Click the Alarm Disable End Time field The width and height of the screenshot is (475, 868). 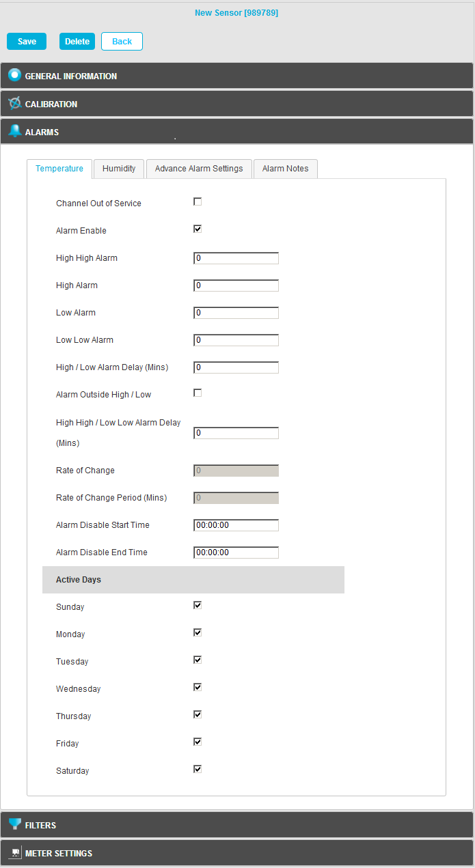[236, 552]
